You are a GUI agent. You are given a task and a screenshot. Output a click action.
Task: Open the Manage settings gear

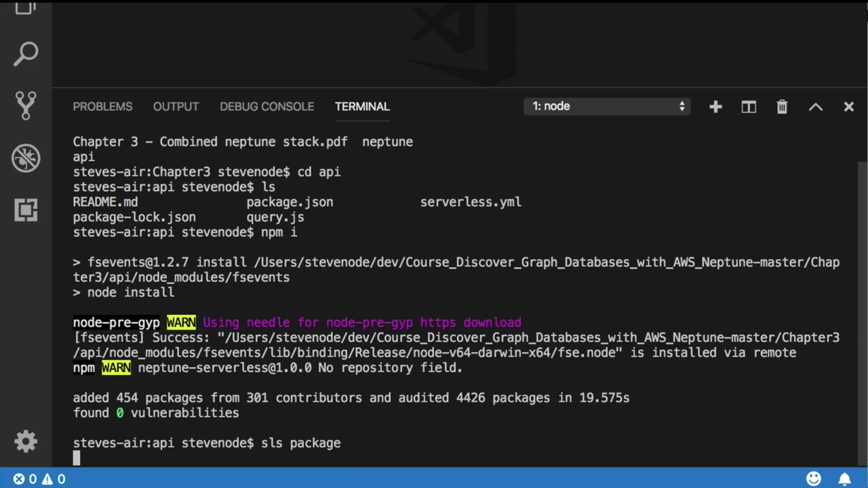point(26,442)
